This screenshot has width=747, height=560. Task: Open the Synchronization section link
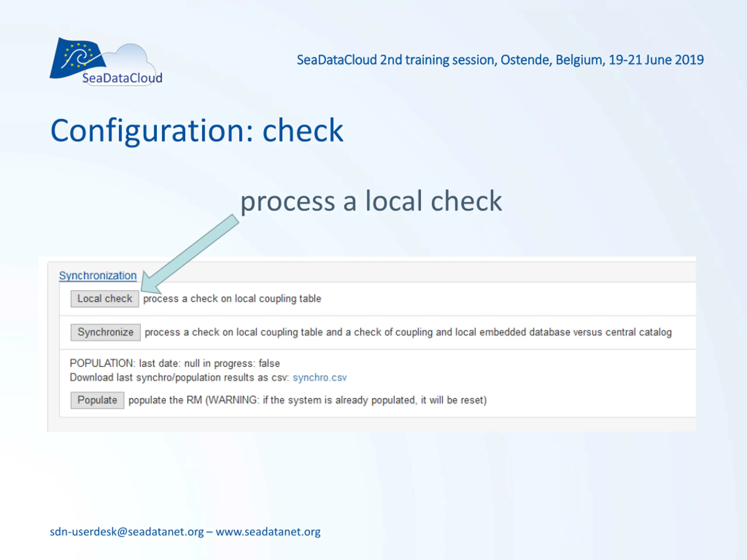click(x=98, y=275)
